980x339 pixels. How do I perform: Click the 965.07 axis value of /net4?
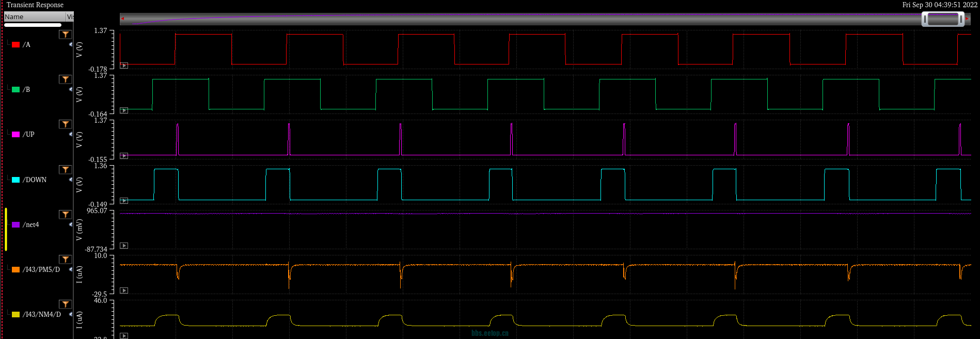(97, 211)
